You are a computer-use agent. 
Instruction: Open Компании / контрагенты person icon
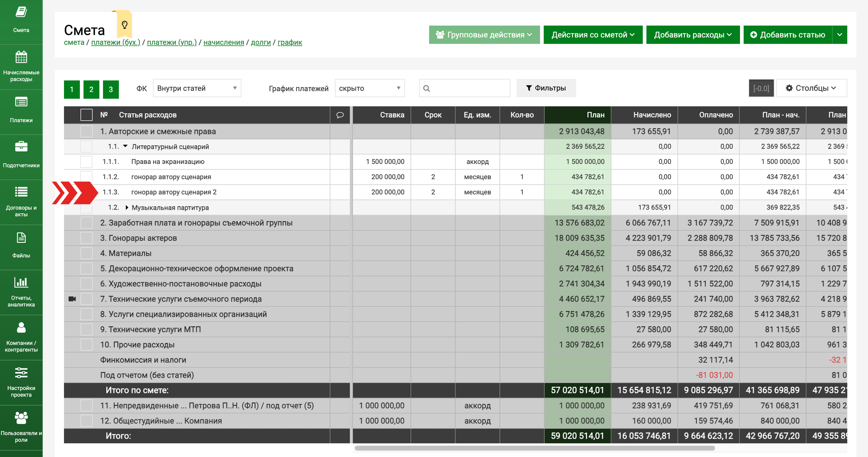tap(21, 327)
